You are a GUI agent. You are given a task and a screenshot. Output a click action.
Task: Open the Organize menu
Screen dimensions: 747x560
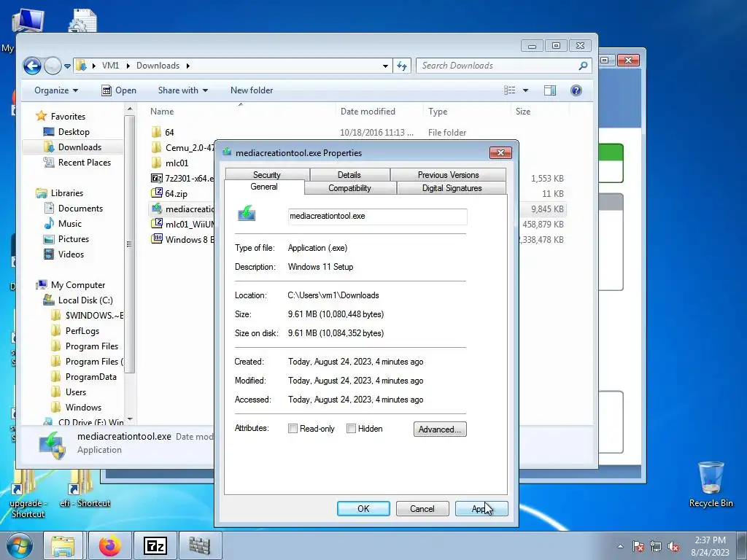pyautogui.click(x=55, y=90)
